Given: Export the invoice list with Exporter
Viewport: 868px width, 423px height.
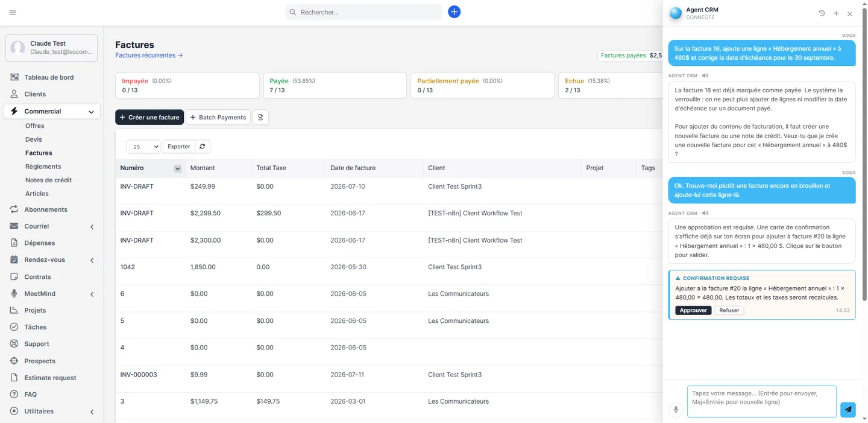Looking at the screenshot, I should (179, 147).
